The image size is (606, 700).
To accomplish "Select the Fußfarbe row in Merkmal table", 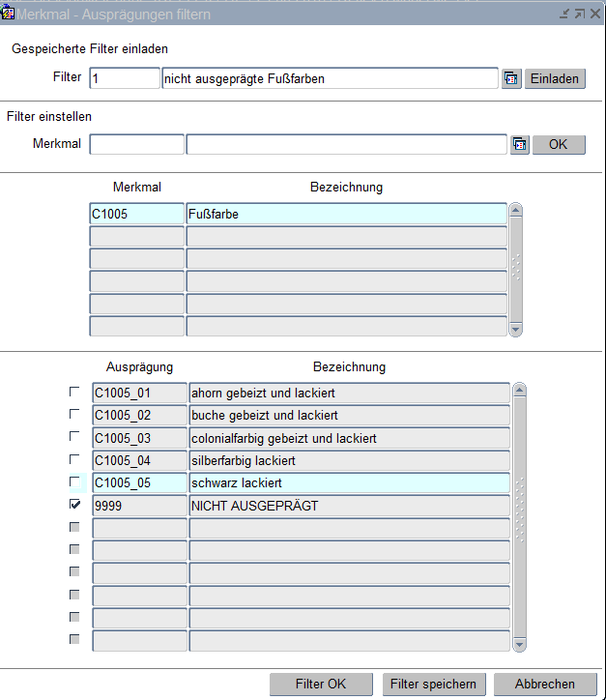I will [345, 214].
